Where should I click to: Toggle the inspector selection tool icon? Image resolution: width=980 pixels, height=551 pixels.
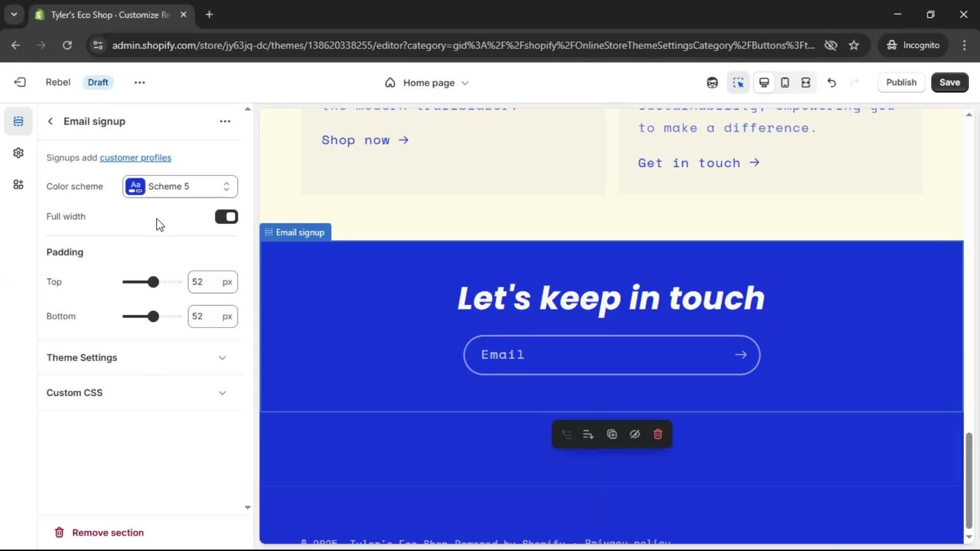pos(738,83)
